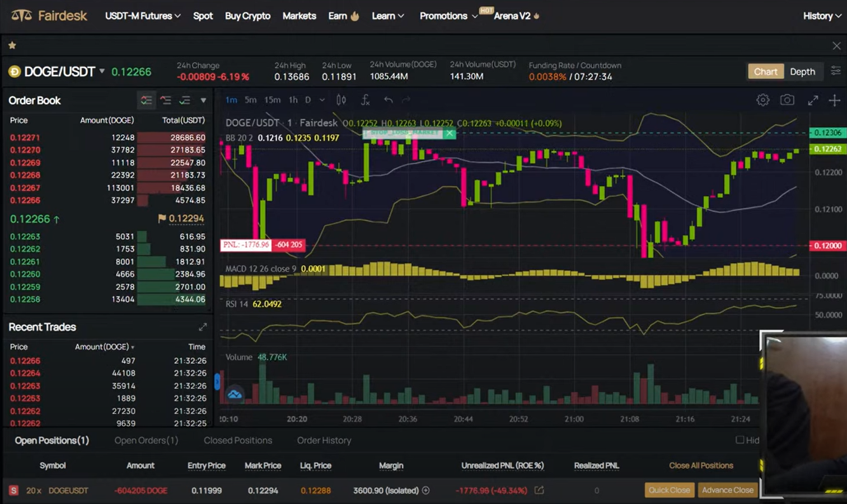Image resolution: width=847 pixels, height=504 pixels.
Task: Click Quick Close button
Action: tap(669, 490)
